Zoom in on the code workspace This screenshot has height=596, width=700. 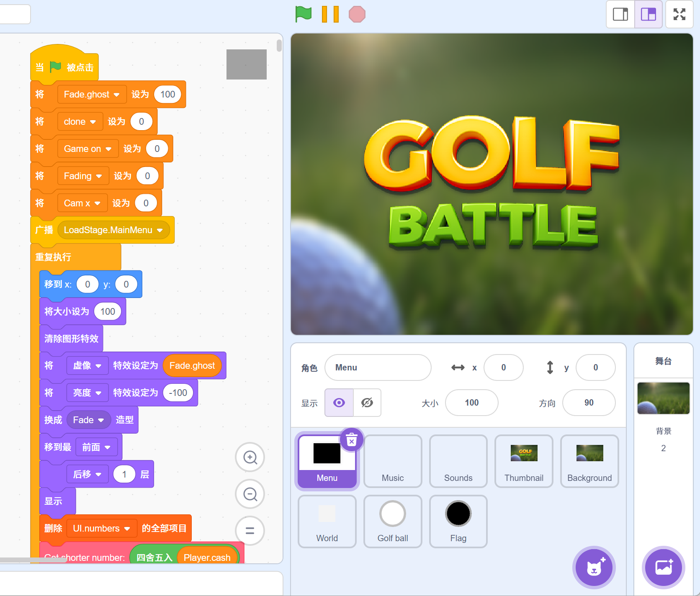(x=250, y=457)
